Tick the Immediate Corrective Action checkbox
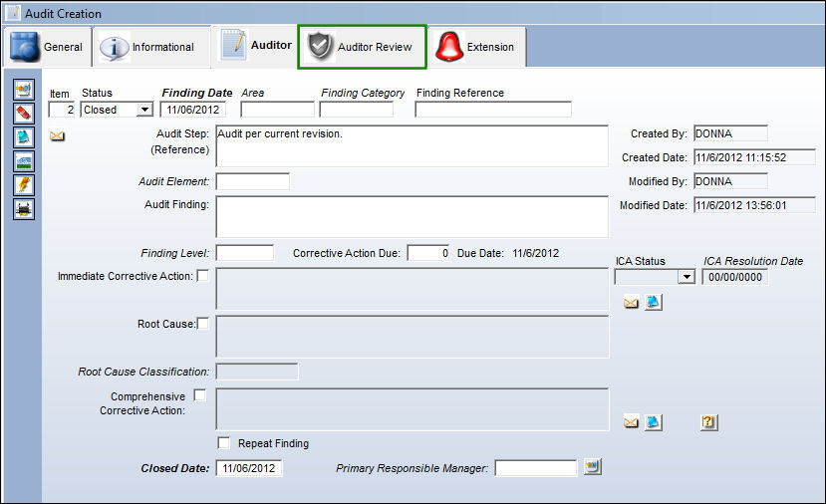Screen dimensions: 826x504 click(x=202, y=276)
